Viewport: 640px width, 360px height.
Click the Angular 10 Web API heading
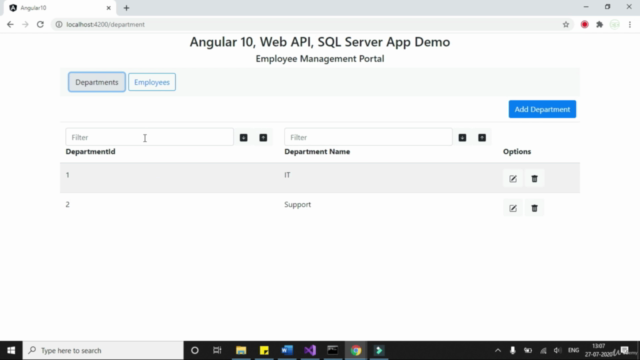(320, 42)
